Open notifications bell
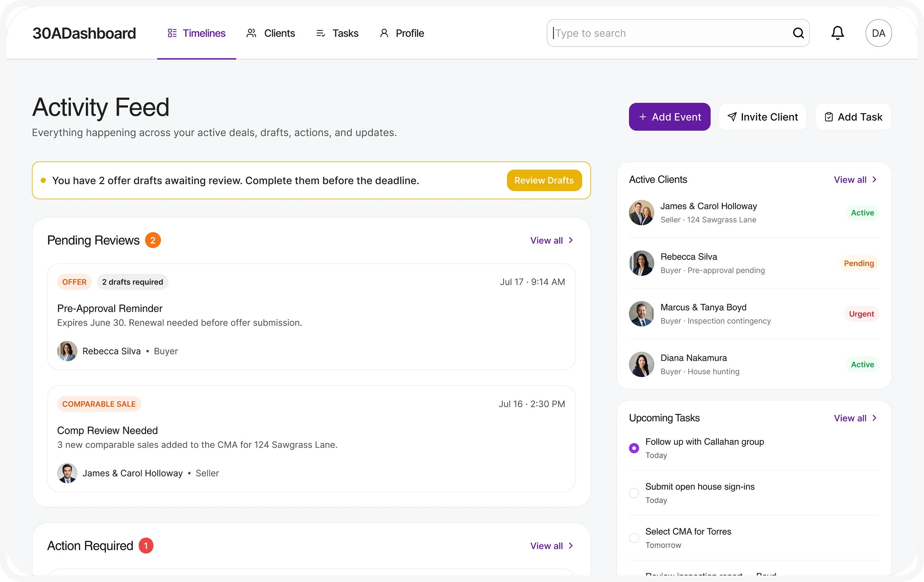Screen dimensions: 924x582 pyautogui.click(x=837, y=33)
